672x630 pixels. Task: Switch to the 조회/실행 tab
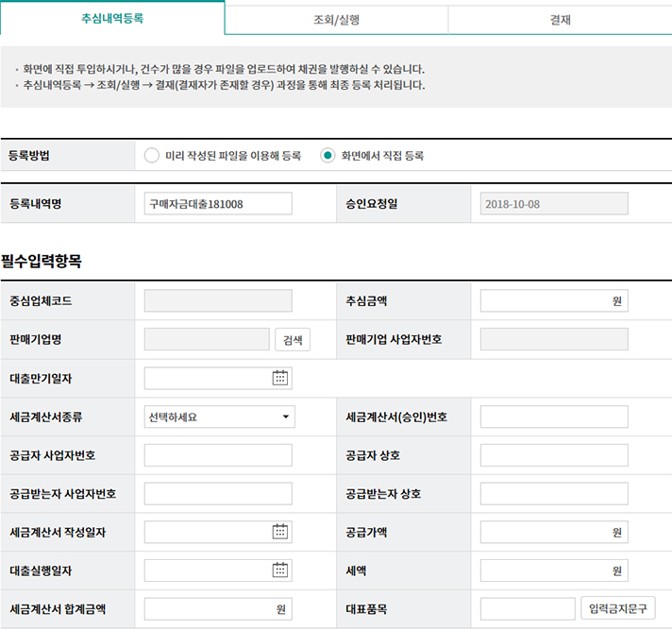pos(336,19)
